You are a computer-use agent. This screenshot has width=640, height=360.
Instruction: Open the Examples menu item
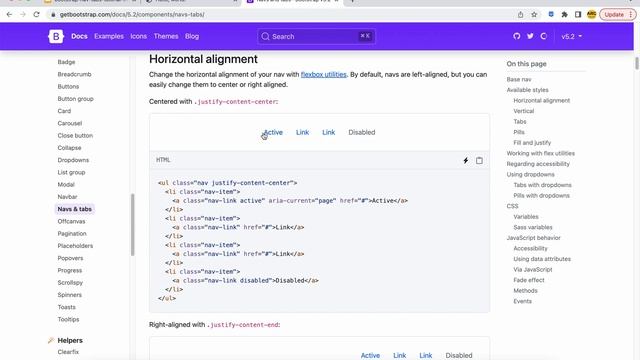[109, 36]
